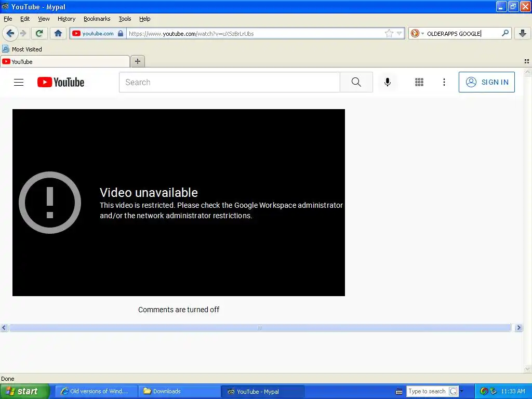Bookmark this page with the star
The width and height of the screenshot is (532, 399).
click(x=389, y=33)
